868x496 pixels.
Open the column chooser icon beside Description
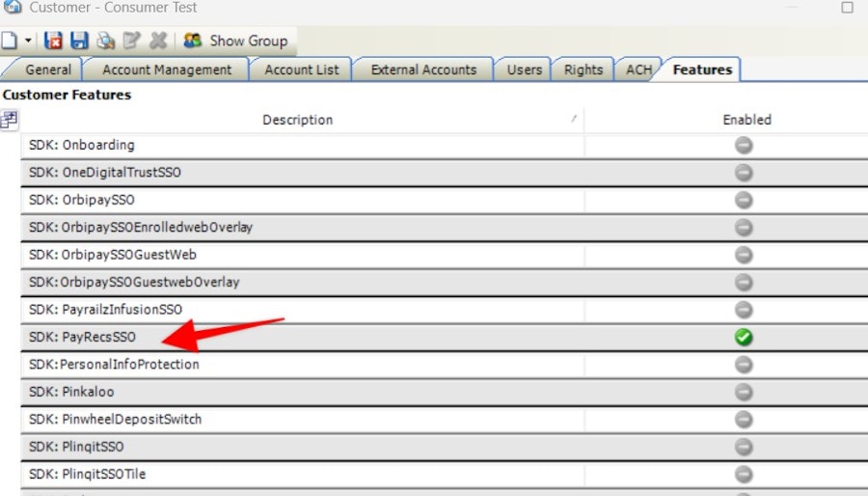click(x=10, y=120)
